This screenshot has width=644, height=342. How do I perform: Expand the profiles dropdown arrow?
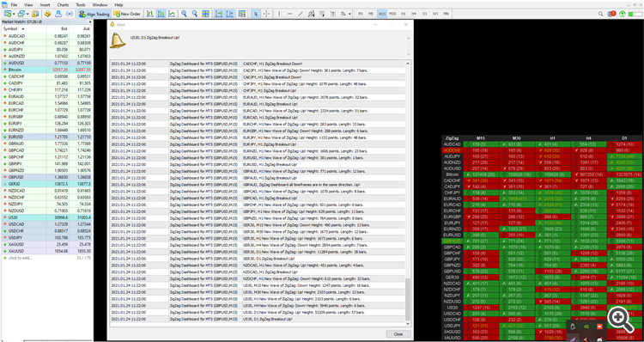point(27,14)
